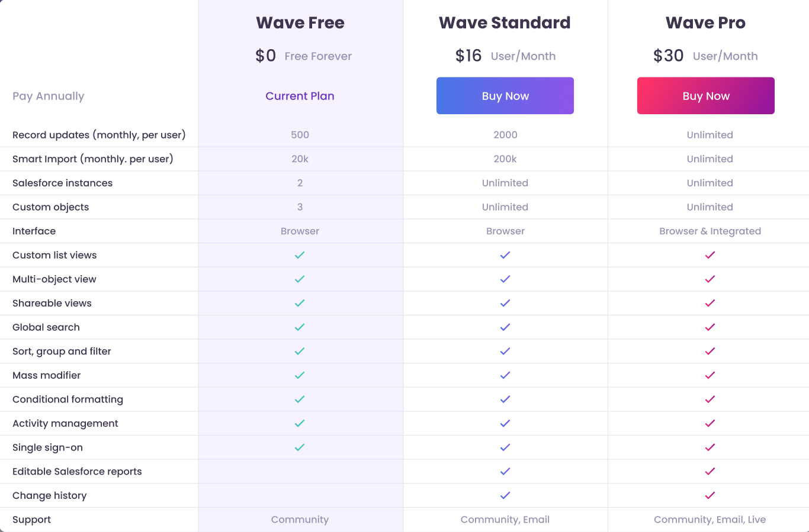Click Wave Free checkmark for Custom list views

click(300, 255)
